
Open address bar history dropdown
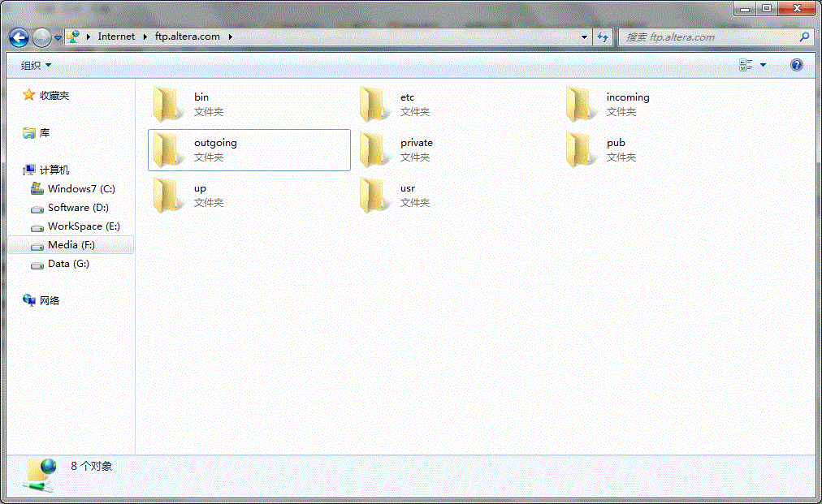pyautogui.click(x=584, y=37)
